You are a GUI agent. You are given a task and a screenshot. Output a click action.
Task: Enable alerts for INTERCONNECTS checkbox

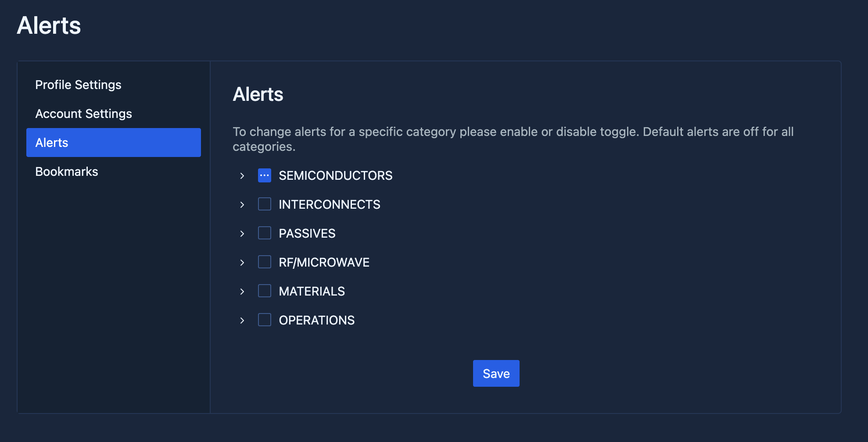265,204
